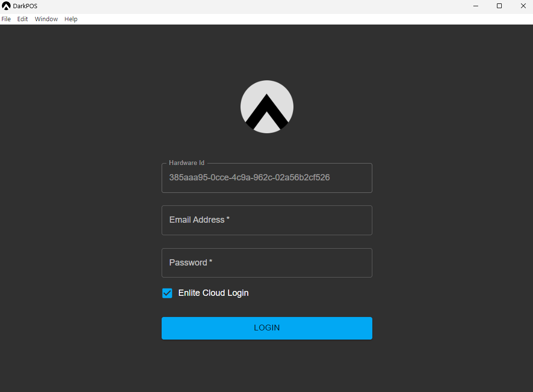Focus the Email Address input field
The image size is (533, 392).
pyautogui.click(x=267, y=220)
